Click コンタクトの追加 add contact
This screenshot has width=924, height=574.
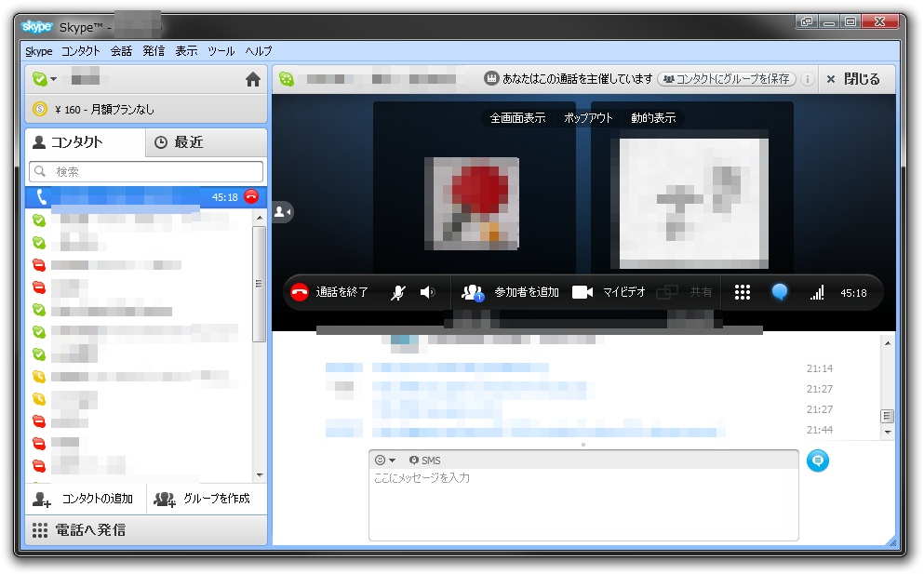86,500
